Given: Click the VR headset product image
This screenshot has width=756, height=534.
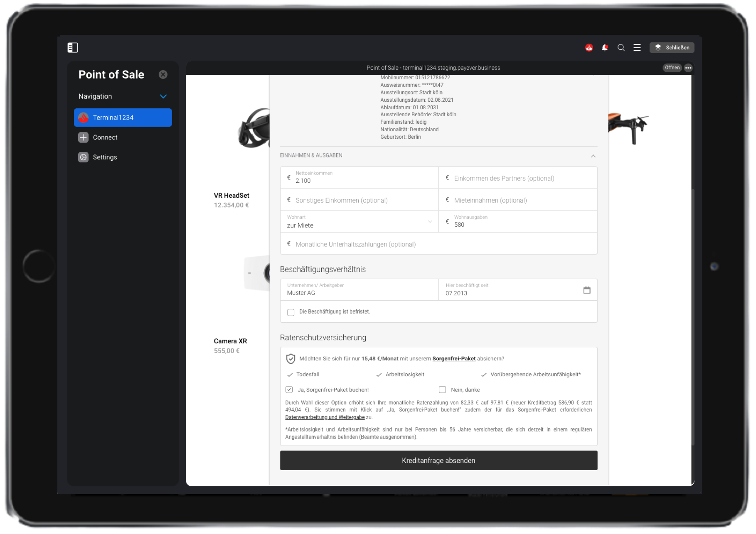Looking at the screenshot, I should pos(254,128).
